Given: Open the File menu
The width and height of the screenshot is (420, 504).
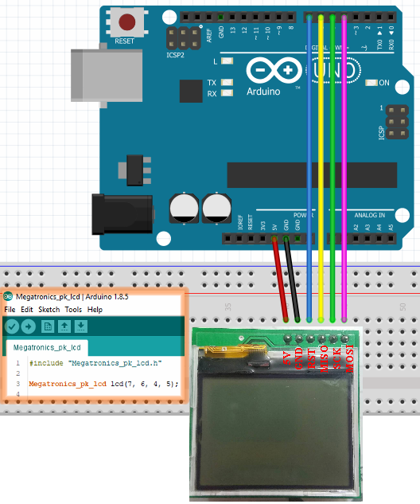Looking at the screenshot, I should [10, 310].
